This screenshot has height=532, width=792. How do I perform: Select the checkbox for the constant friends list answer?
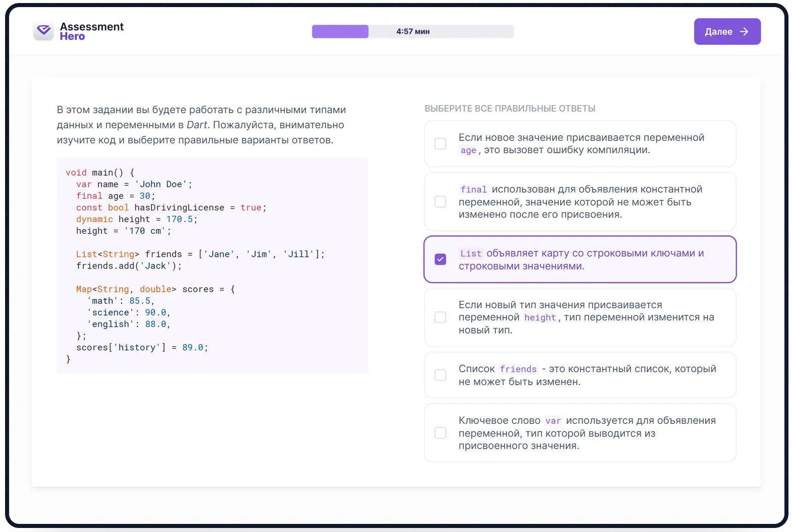tap(440, 375)
